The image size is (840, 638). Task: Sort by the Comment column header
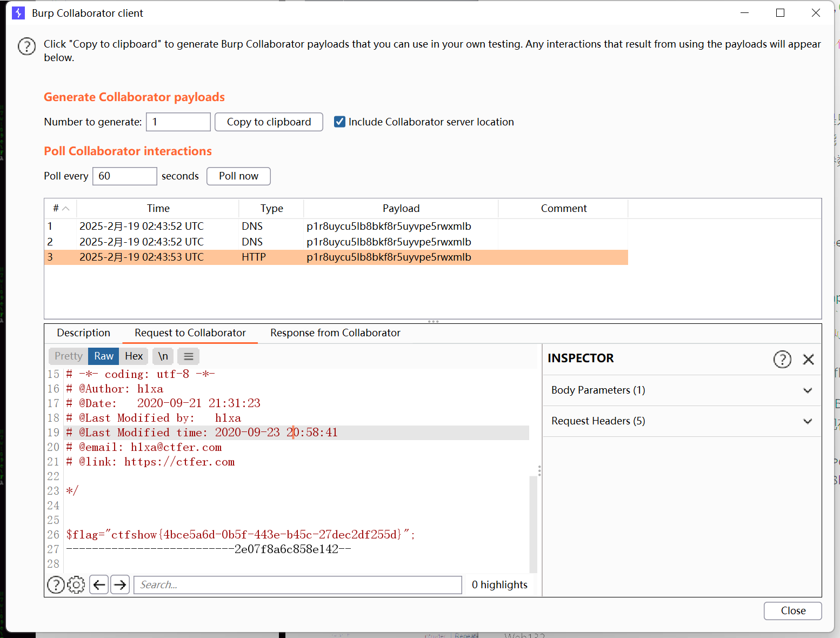563,208
